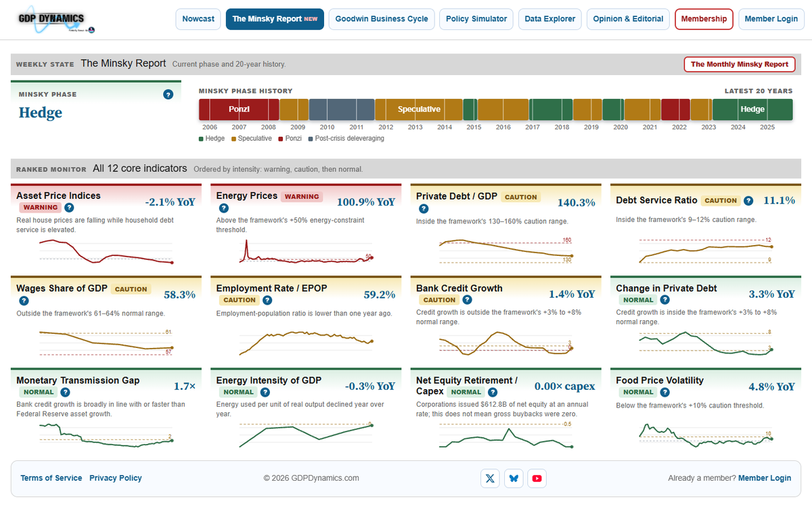Click Post-crisis deleveraging legend swatch
The image size is (812, 505).
coord(311,139)
